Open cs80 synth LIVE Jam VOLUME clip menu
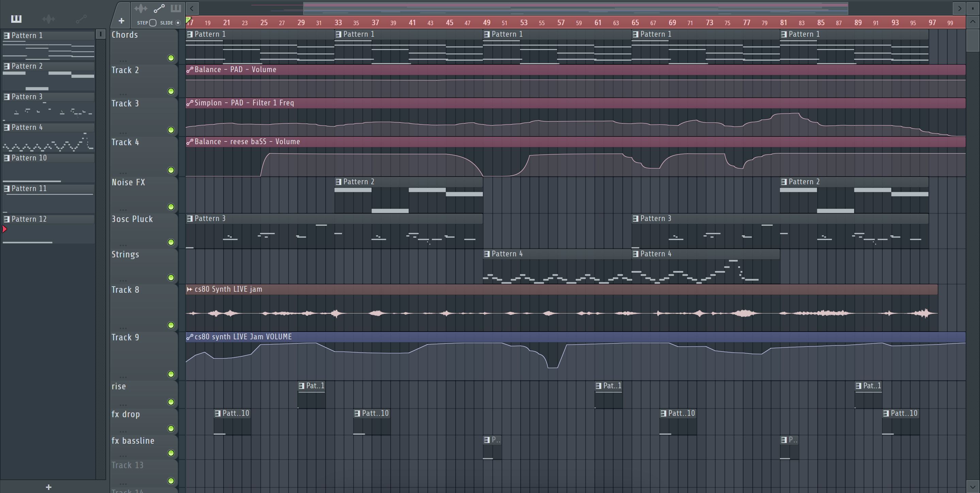This screenshot has height=493, width=980. (x=190, y=337)
